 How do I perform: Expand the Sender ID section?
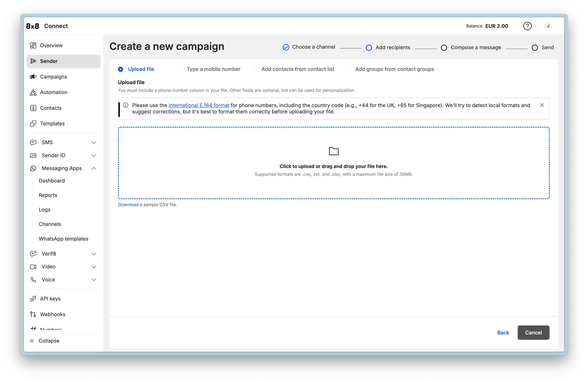tap(94, 156)
